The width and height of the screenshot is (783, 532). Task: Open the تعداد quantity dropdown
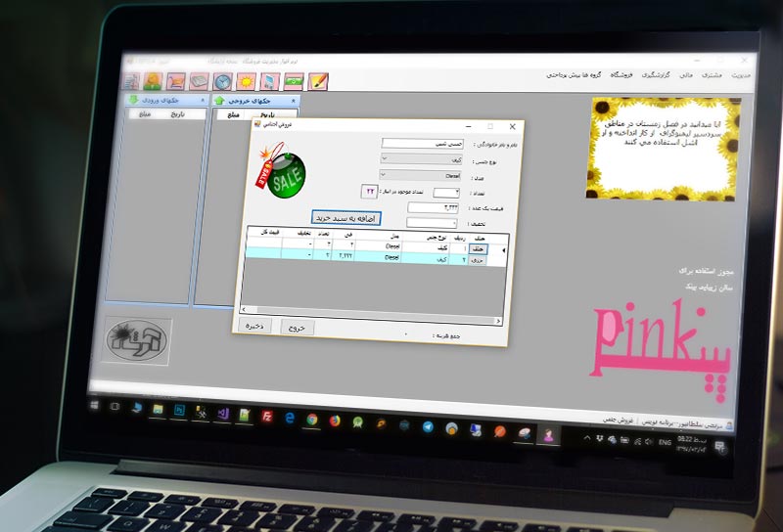point(445,192)
